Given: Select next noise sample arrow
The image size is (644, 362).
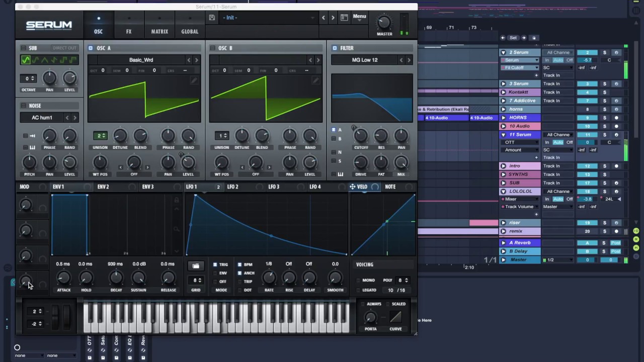Looking at the screenshot, I should (75, 118).
